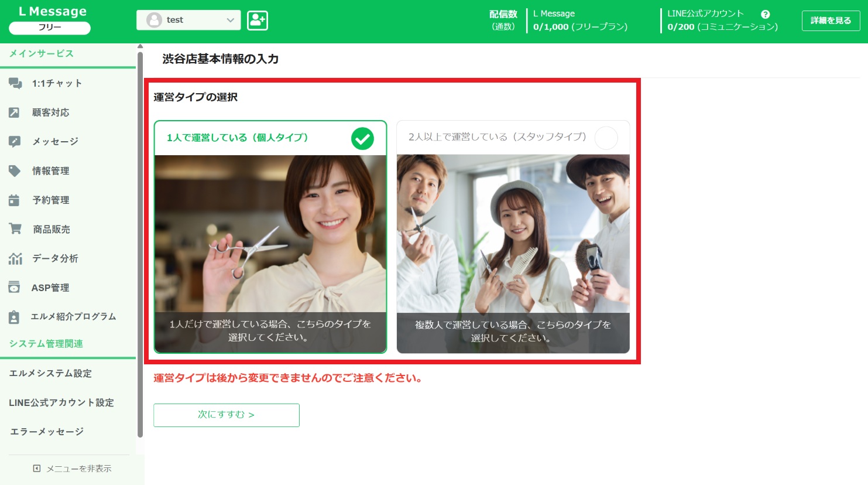This screenshot has width=868, height=485.
Task: Click the help question mark icon
Action: point(765,14)
